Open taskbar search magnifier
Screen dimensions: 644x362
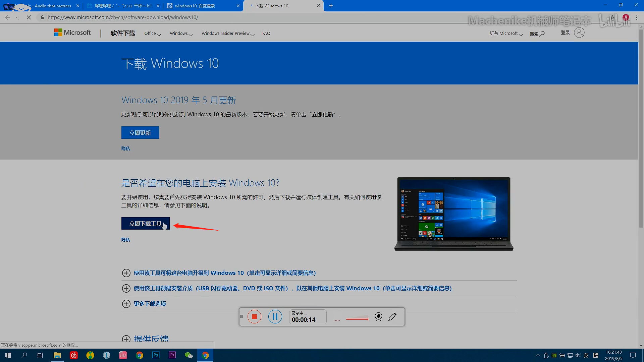[x=24, y=355]
